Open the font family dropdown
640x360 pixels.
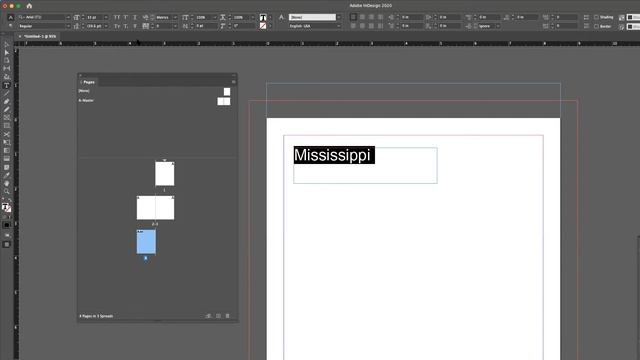click(x=68, y=17)
